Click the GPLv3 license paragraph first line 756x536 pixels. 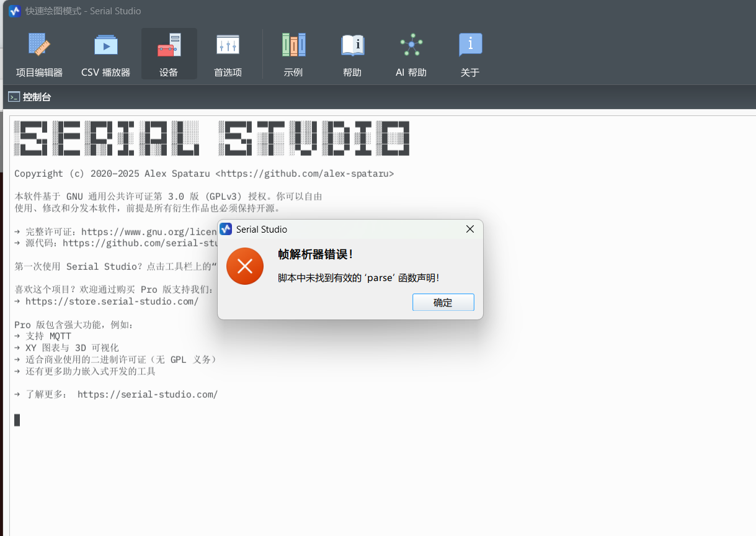click(x=168, y=197)
